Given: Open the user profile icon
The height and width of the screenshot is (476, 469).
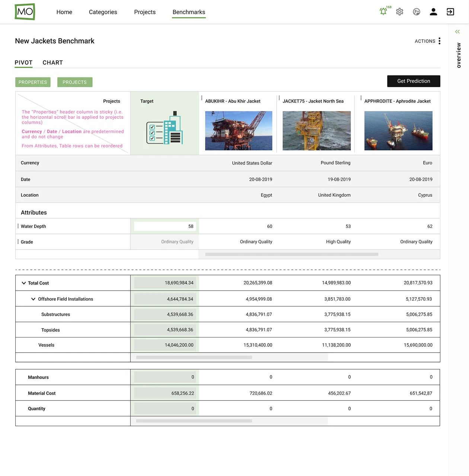Looking at the screenshot, I should (433, 12).
